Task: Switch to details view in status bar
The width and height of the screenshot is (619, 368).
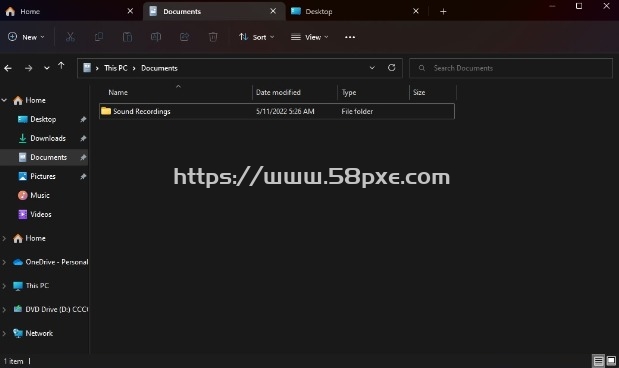Action: [x=598, y=360]
